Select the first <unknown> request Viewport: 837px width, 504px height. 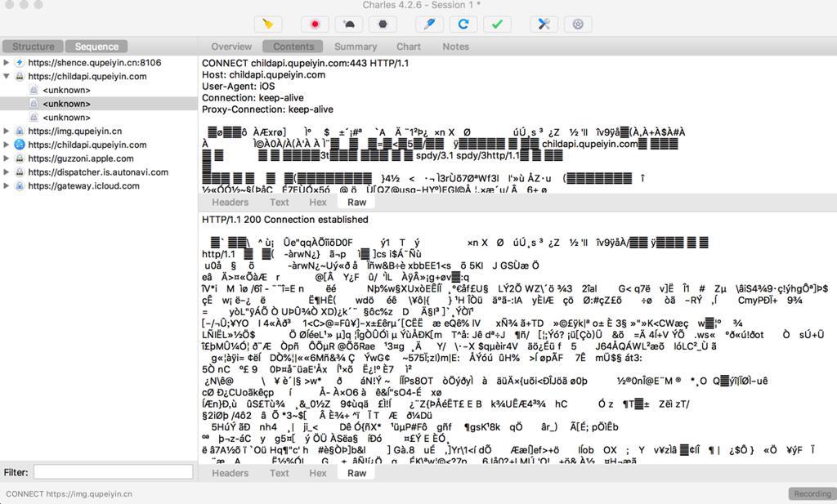click(99, 90)
